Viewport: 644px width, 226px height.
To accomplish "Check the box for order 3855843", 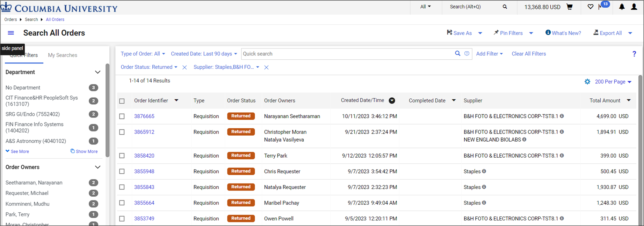I will [122, 187].
